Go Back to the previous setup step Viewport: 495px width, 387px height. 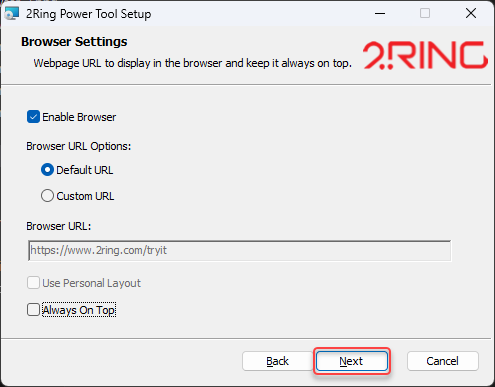[x=277, y=361]
